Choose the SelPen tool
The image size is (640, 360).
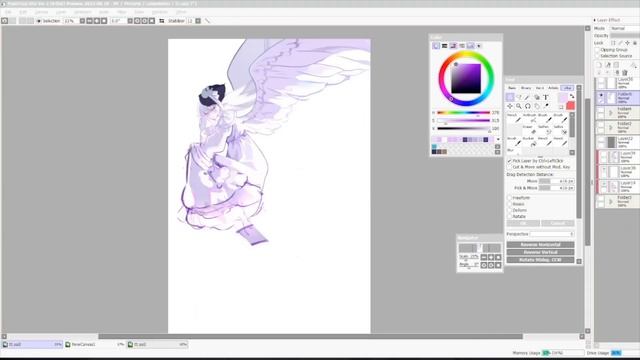pyautogui.click(x=545, y=130)
